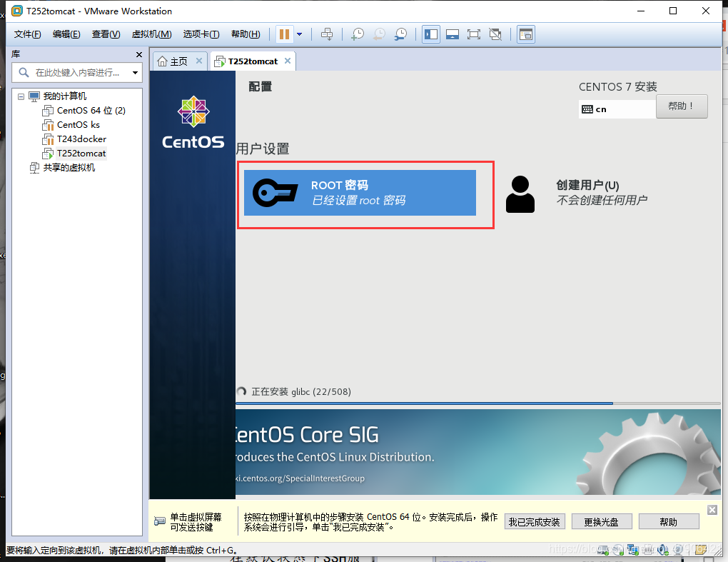Close the 主页 tab
This screenshot has height=562, width=728.
[198, 61]
